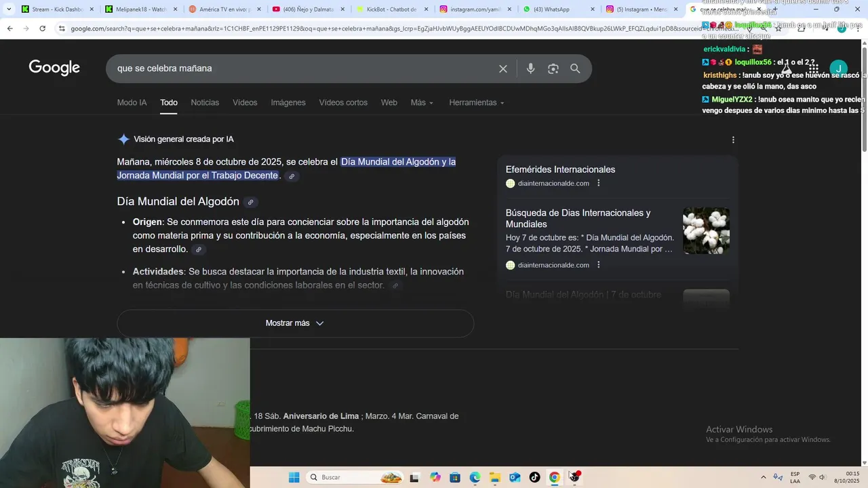Click the Wi-Fi icon in the system tray
Image resolution: width=868 pixels, height=488 pixels.
pos(812,477)
